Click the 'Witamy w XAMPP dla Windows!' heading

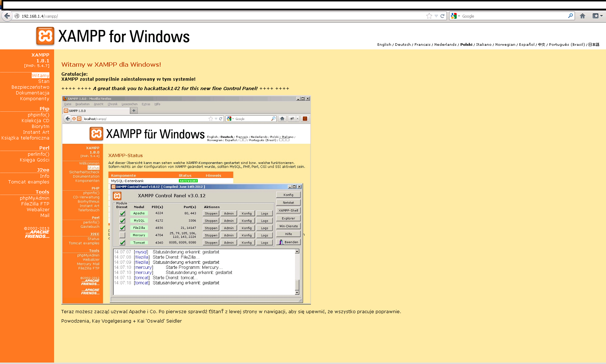point(111,65)
